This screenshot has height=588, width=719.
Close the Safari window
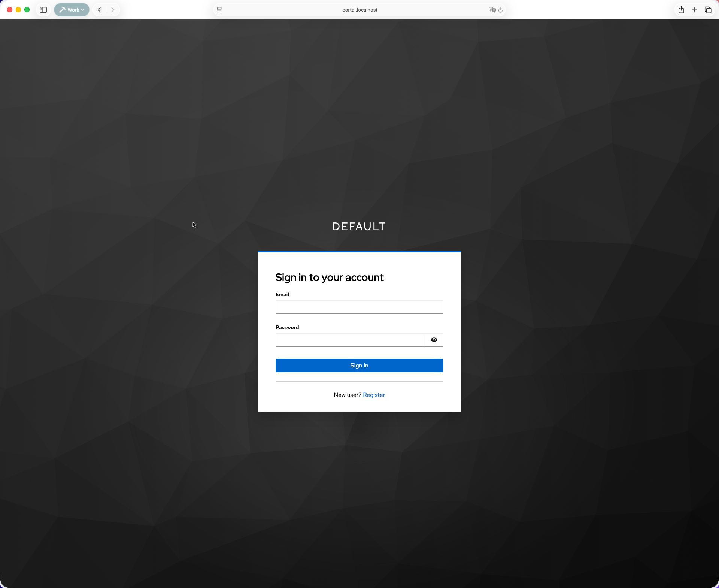click(x=9, y=10)
